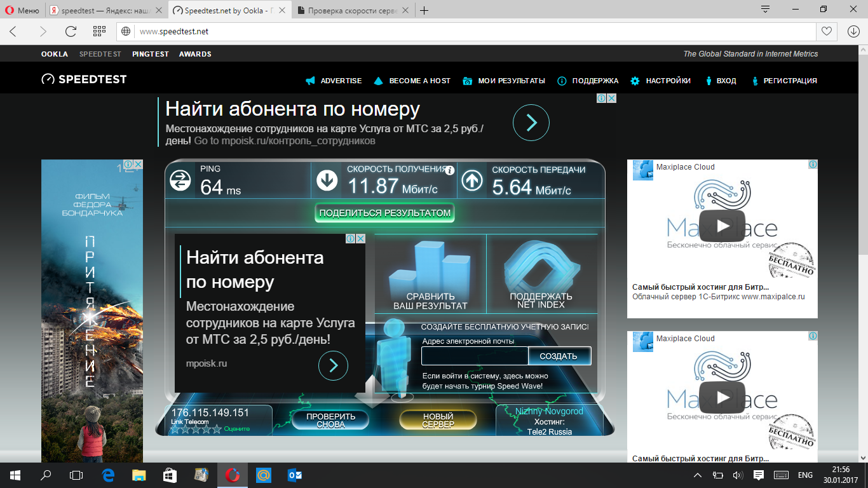
Task: Open Windows Store from taskbar
Action: point(170,475)
